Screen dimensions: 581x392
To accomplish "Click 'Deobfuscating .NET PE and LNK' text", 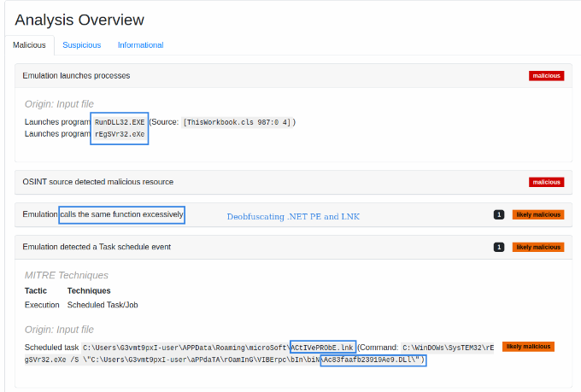I will click(293, 217).
